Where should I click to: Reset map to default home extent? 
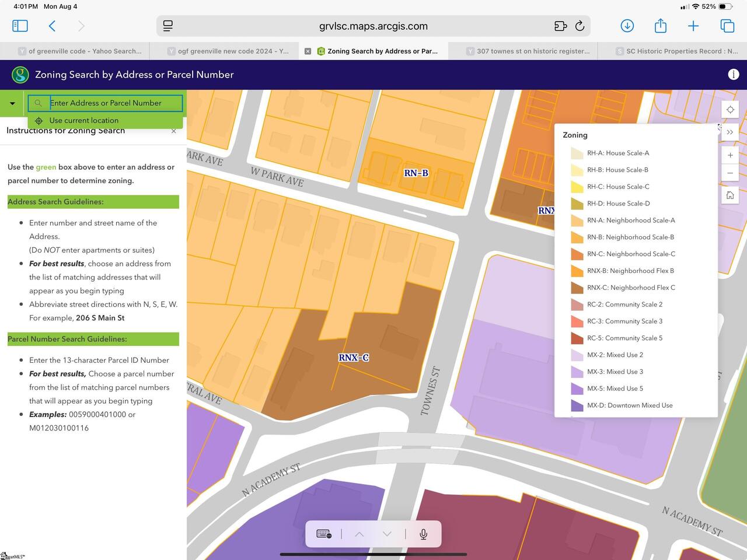(730, 195)
